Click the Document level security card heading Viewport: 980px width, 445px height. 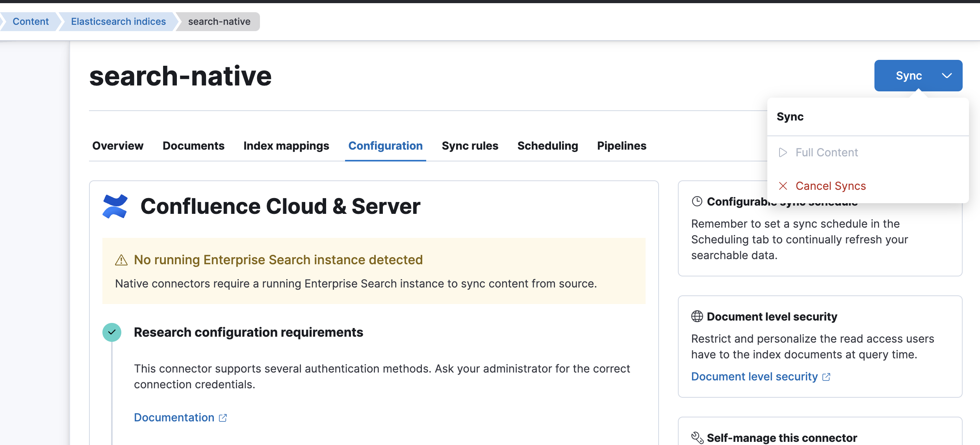772,317
